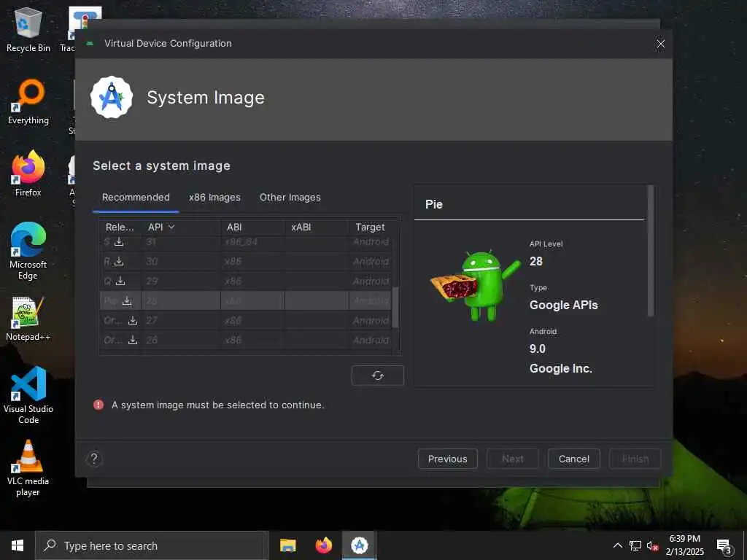
Task: Download the R release API 30 image
Action: [119, 262]
